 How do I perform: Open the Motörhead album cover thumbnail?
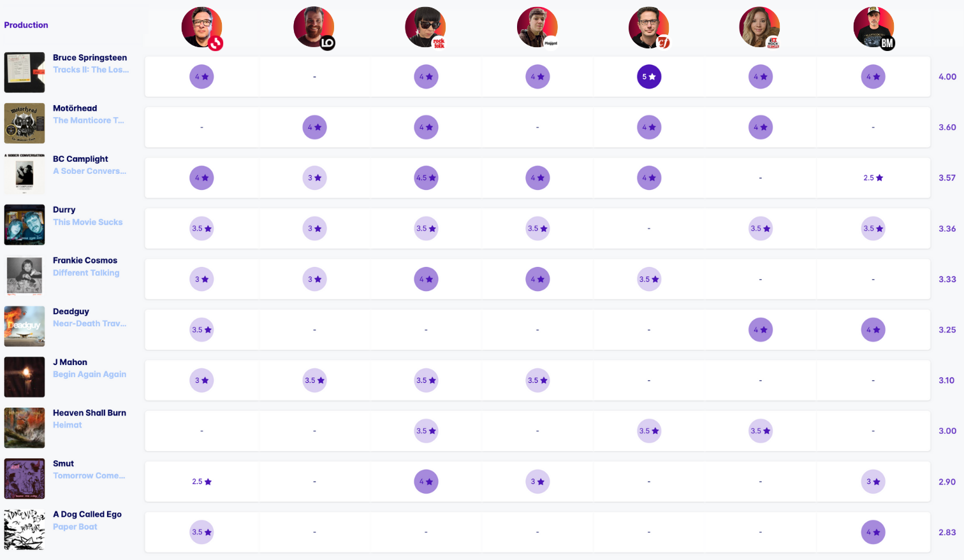click(25, 123)
